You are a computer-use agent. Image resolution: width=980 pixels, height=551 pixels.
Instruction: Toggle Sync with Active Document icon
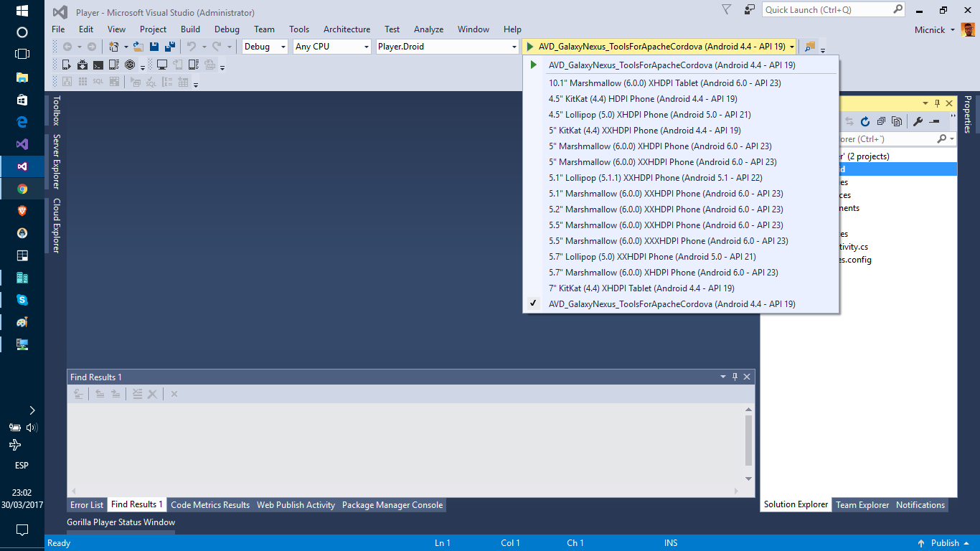click(x=849, y=121)
